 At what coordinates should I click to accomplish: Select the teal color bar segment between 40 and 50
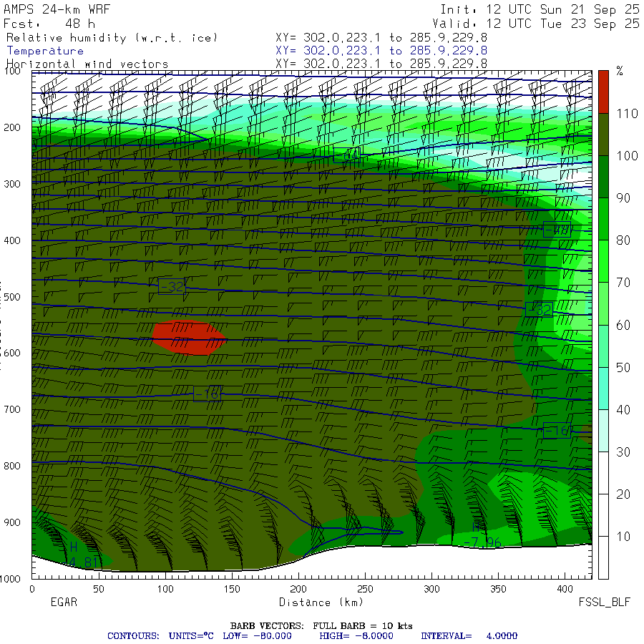603,389
